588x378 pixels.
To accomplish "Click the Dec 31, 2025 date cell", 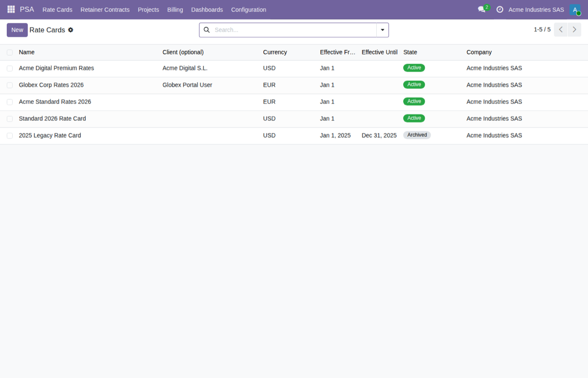I will point(379,135).
